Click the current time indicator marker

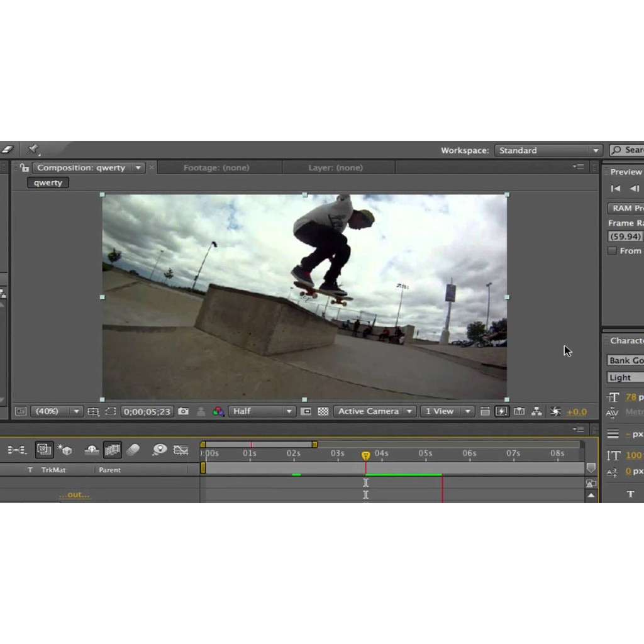365,455
